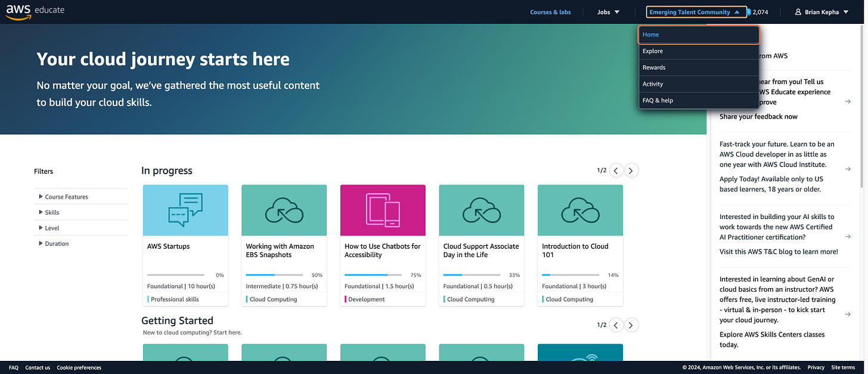Click the Chatbots course 75% progress bar
868x374 pixels.
373,275
